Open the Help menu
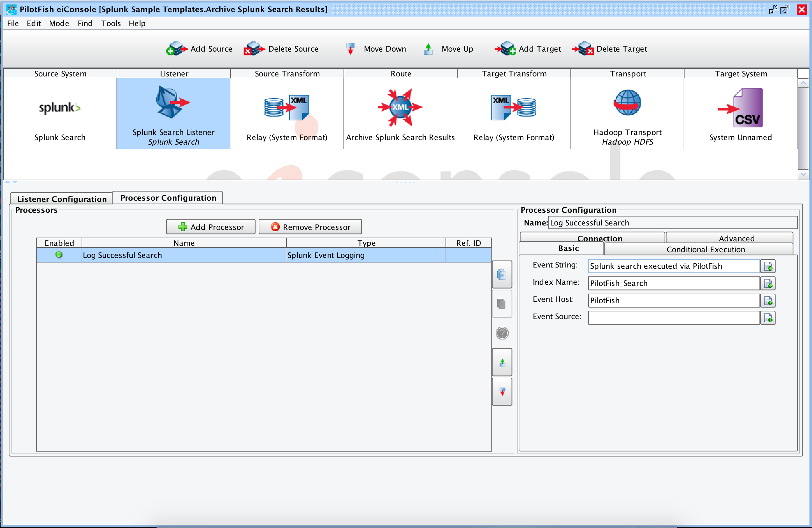Image resolution: width=812 pixels, height=528 pixels. click(137, 23)
